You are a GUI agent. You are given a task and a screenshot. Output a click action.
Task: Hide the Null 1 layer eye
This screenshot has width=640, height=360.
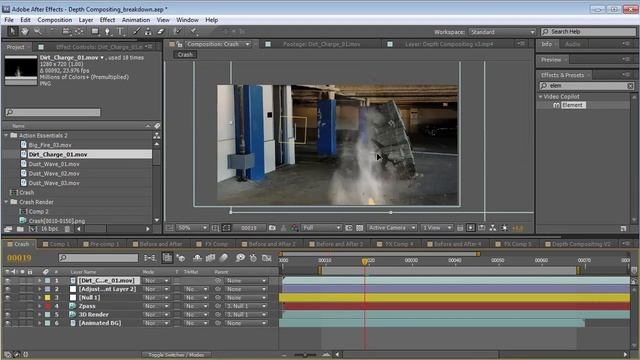(7, 298)
